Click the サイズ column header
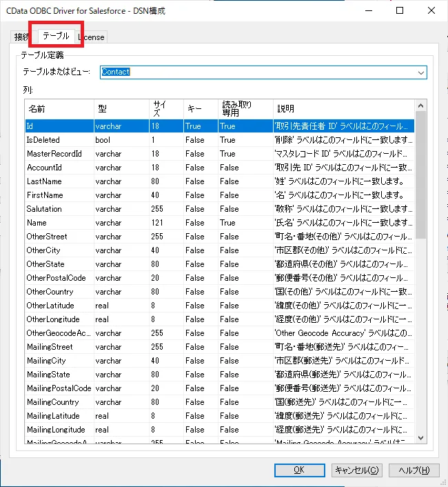 tap(165, 108)
